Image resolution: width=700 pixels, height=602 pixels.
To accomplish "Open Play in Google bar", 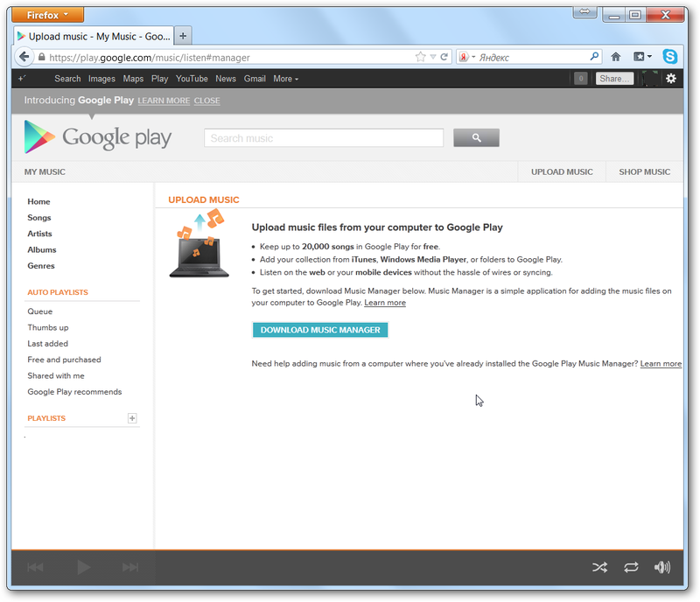I will tap(159, 79).
